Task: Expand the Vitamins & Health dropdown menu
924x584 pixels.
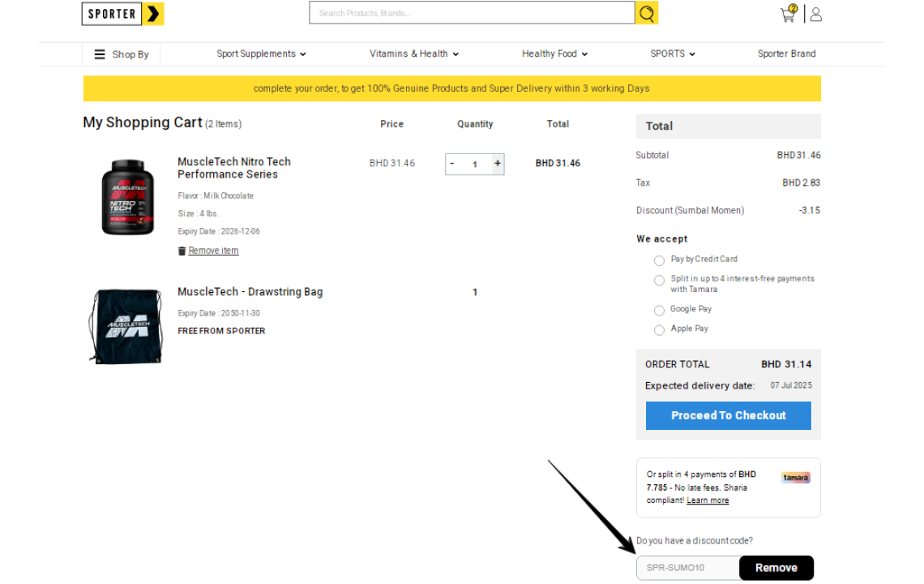Action: tap(413, 54)
